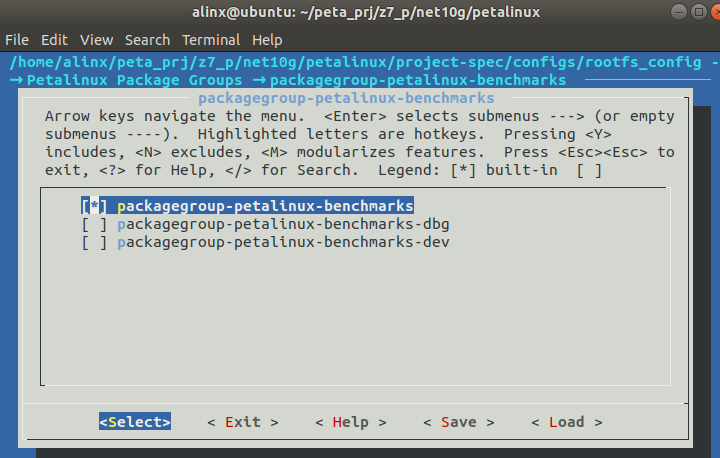Viewport: 720px width, 458px height.
Task: Click the < Help > dialog button
Action: pos(351,422)
